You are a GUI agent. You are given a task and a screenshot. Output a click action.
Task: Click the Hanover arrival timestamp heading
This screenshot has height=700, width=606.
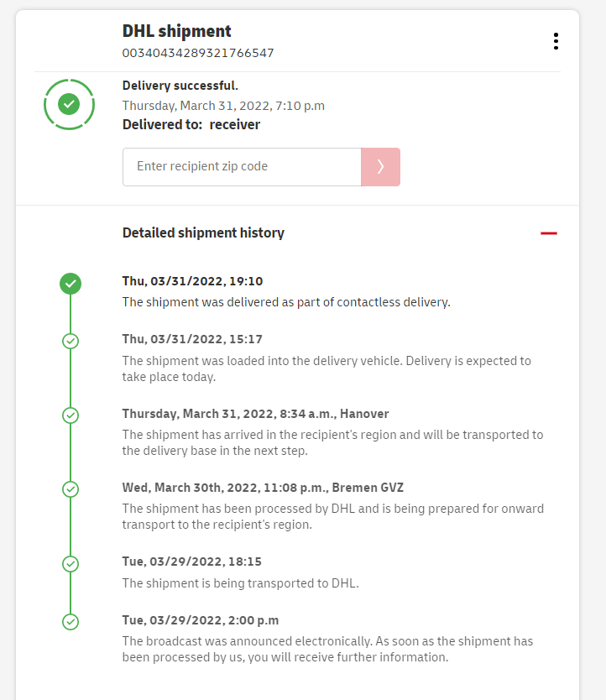point(255,414)
